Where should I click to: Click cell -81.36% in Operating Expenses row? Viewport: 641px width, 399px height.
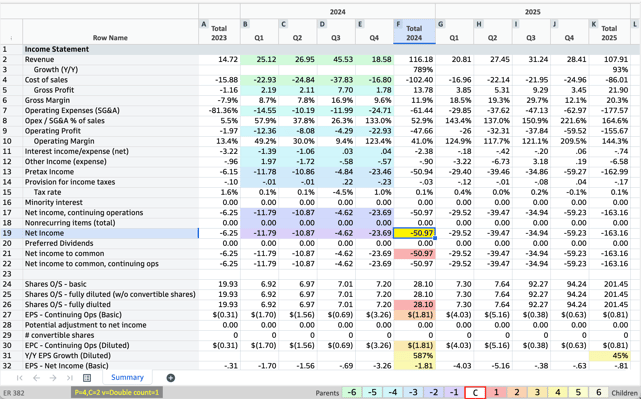[219, 110]
